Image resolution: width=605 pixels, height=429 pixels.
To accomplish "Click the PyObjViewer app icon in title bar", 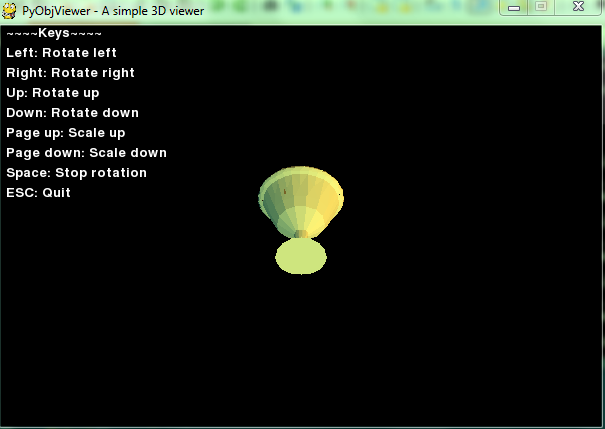I will 9,10.
